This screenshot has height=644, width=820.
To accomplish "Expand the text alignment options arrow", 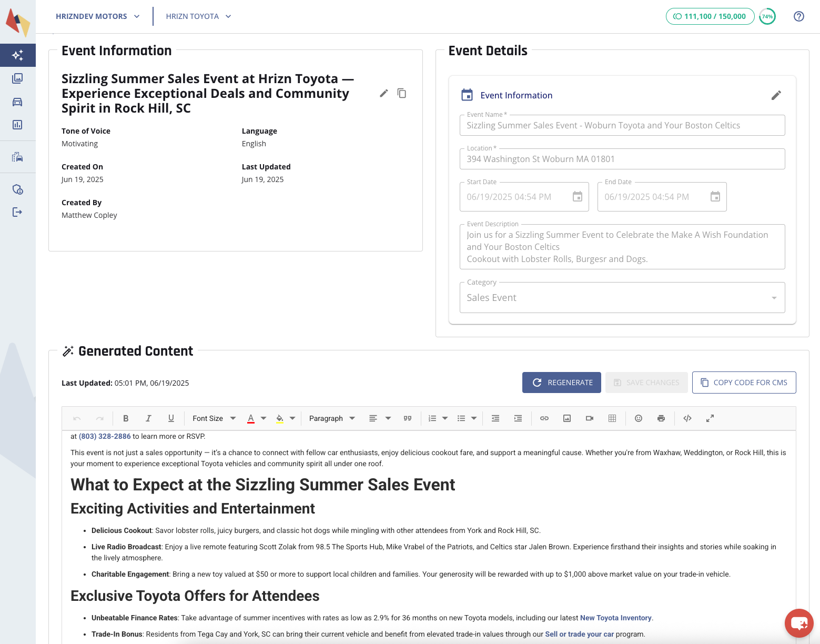I will 388,418.
